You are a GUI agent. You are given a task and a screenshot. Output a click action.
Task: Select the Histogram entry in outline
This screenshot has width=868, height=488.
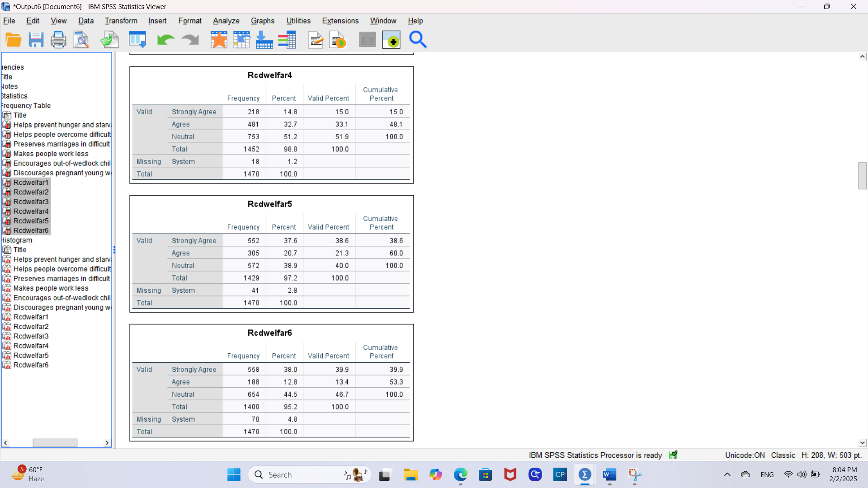16,240
